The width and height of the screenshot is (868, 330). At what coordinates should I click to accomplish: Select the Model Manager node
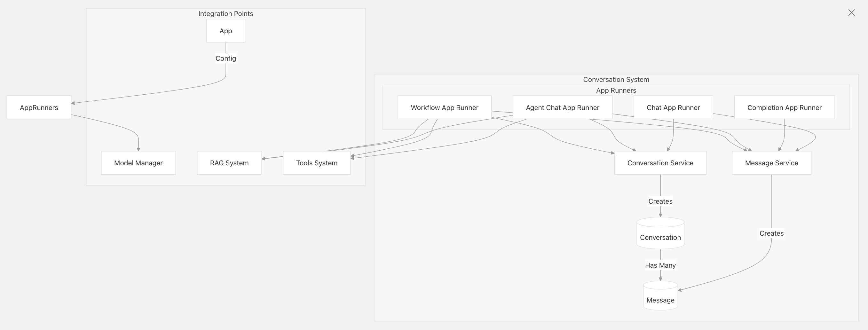[x=138, y=163]
